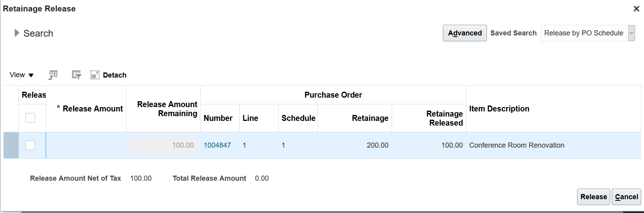This screenshot has height=213, width=644.
Task: Click the Retainage column header
Action: 370,118
